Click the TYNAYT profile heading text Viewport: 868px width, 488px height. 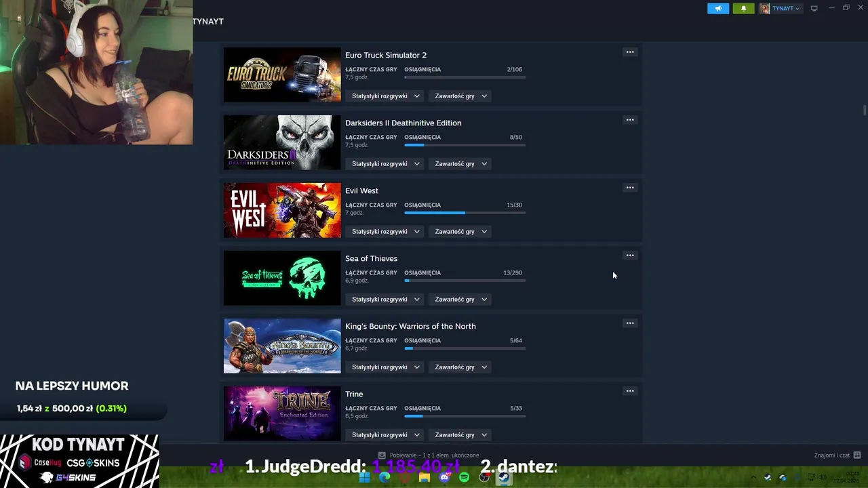click(208, 22)
